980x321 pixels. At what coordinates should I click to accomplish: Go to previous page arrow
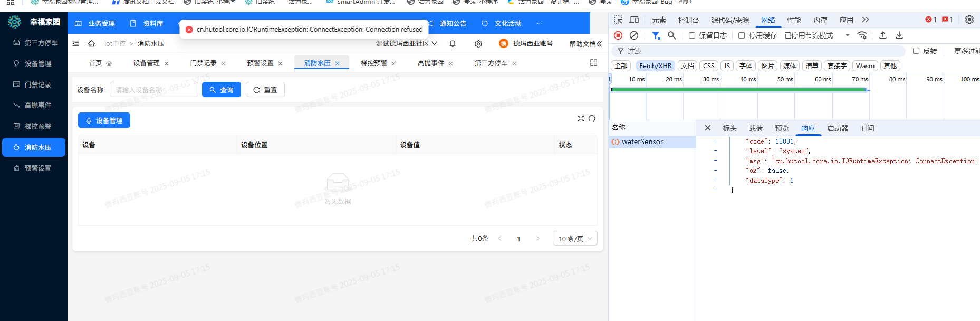499,239
